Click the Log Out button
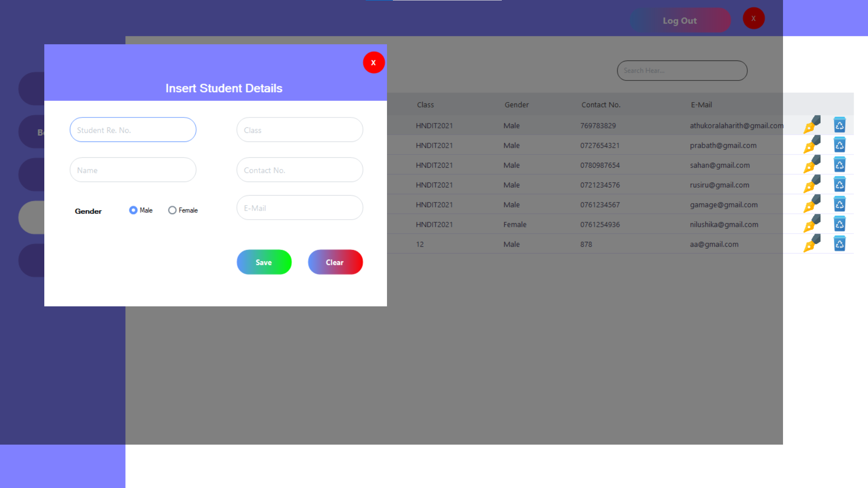This screenshot has height=488, width=868. (679, 21)
